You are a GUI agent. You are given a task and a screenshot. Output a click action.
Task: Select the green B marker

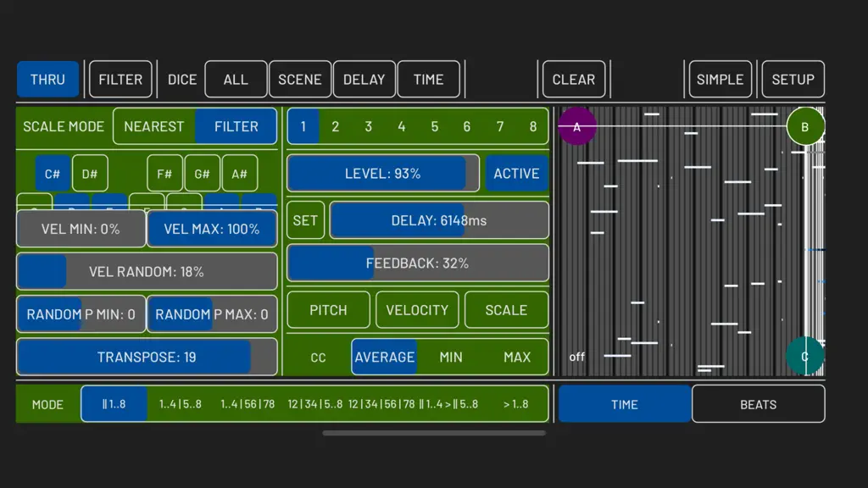click(x=805, y=127)
